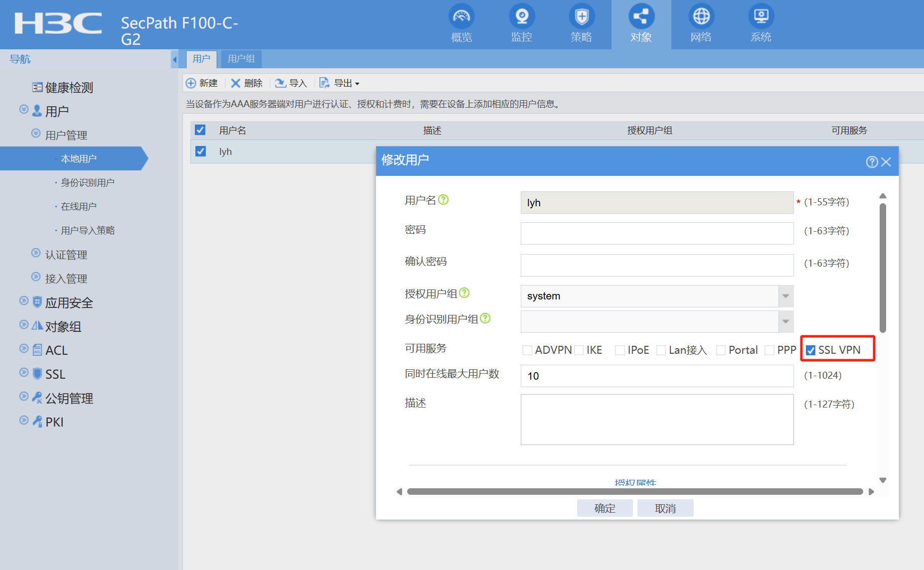The image size is (924, 570).
Task: Enable the Lan接入 service checkbox
Action: (x=661, y=350)
